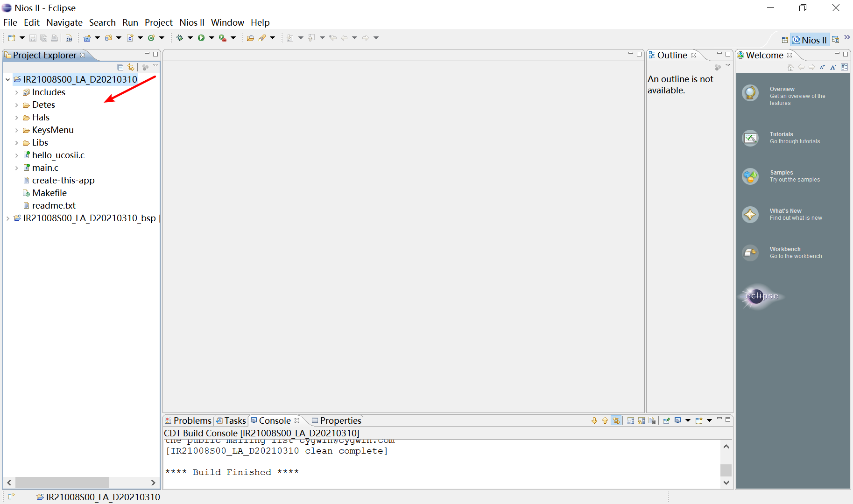Reduce font size in Welcome view
853x504 pixels.
823,67
